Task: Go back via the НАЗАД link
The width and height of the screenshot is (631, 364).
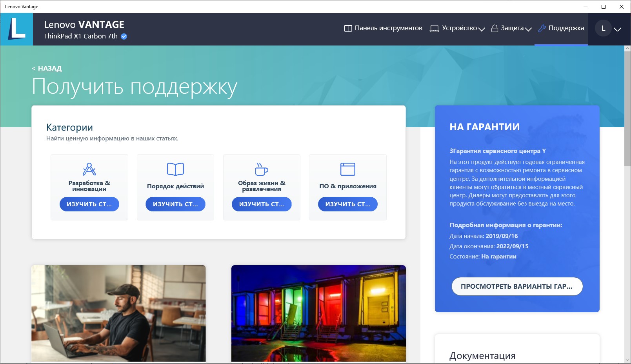Action: point(49,68)
